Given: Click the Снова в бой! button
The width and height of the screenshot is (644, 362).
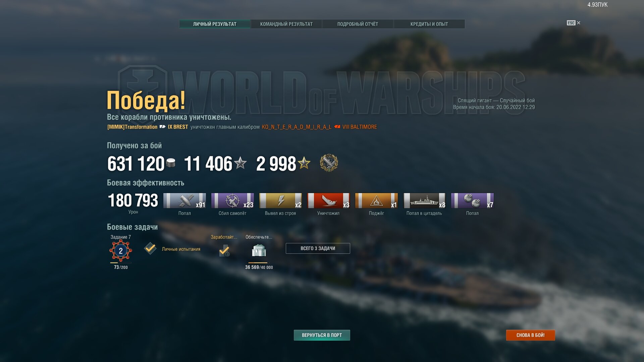Looking at the screenshot, I should 530,335.
